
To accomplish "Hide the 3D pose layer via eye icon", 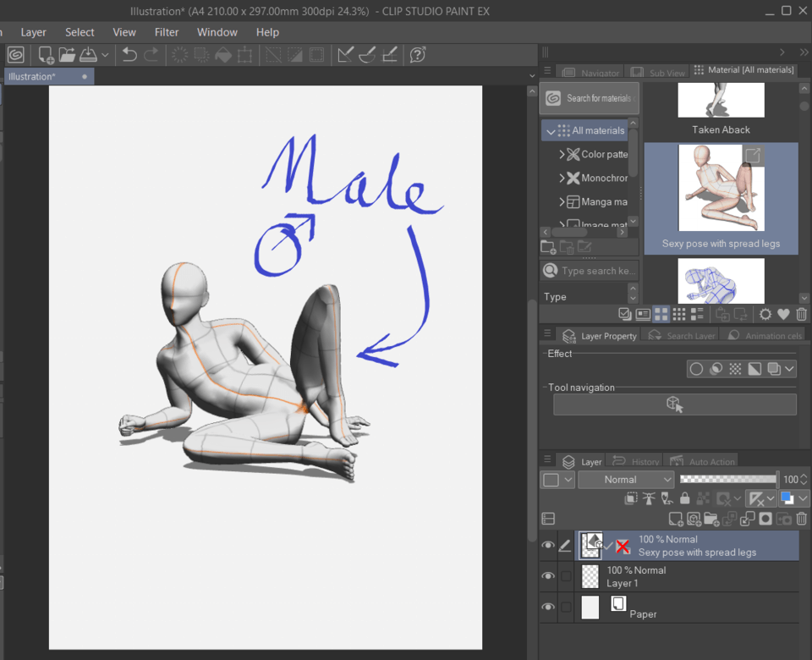I will coord(548,546).
